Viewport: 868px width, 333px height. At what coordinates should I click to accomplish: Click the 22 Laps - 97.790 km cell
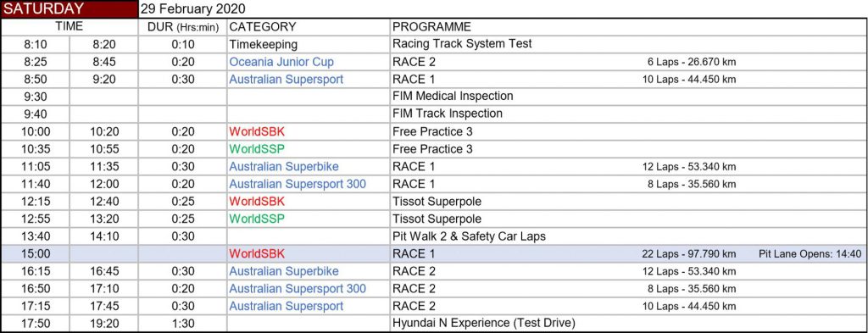pos(688,254)
